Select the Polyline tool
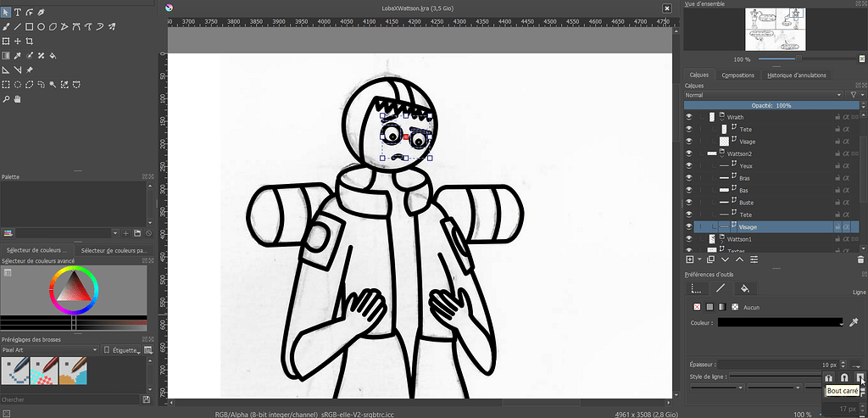This screenshot has height=418, width=868. pos(64,26)
